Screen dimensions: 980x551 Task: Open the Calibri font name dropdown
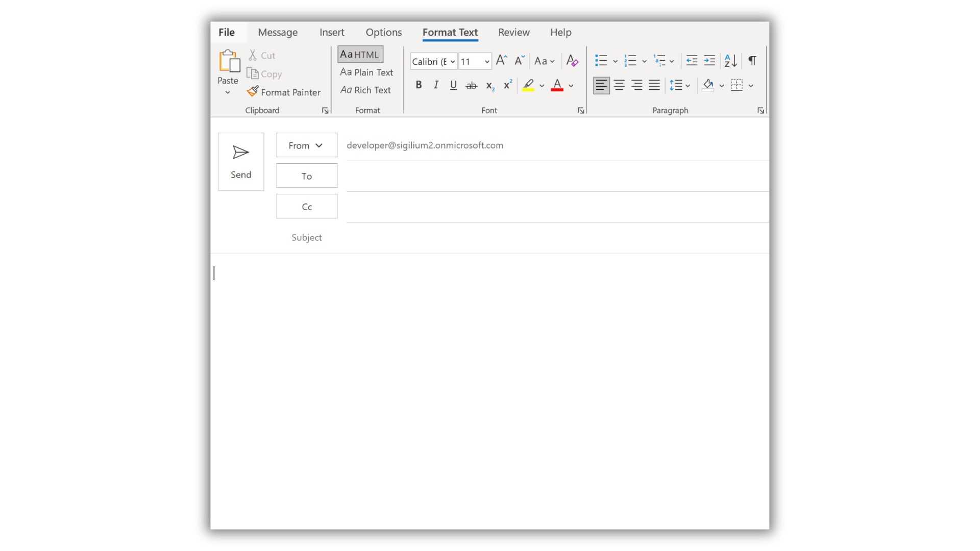(x=452, y=62)
